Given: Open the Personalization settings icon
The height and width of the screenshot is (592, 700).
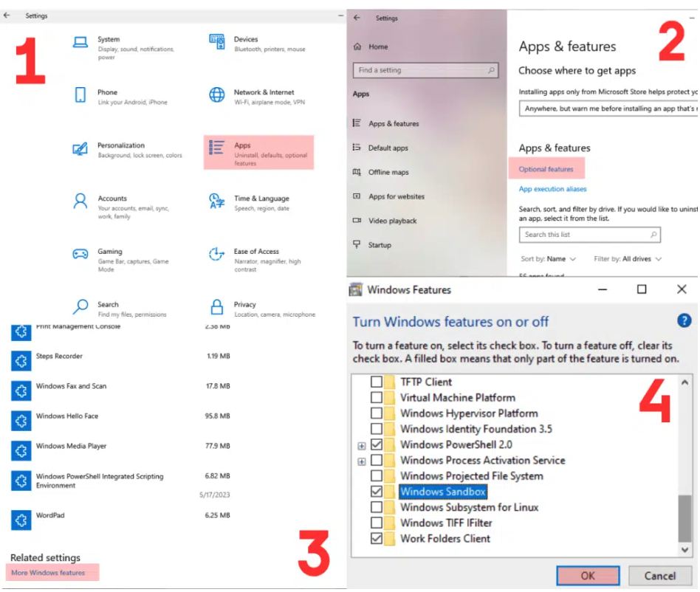Looking at the screenshot, I should [x=80, y=148].
